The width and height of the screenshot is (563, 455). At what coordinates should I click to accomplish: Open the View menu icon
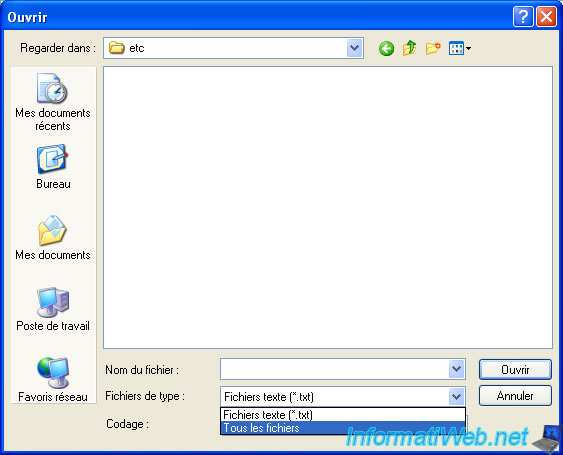(460, 48)
